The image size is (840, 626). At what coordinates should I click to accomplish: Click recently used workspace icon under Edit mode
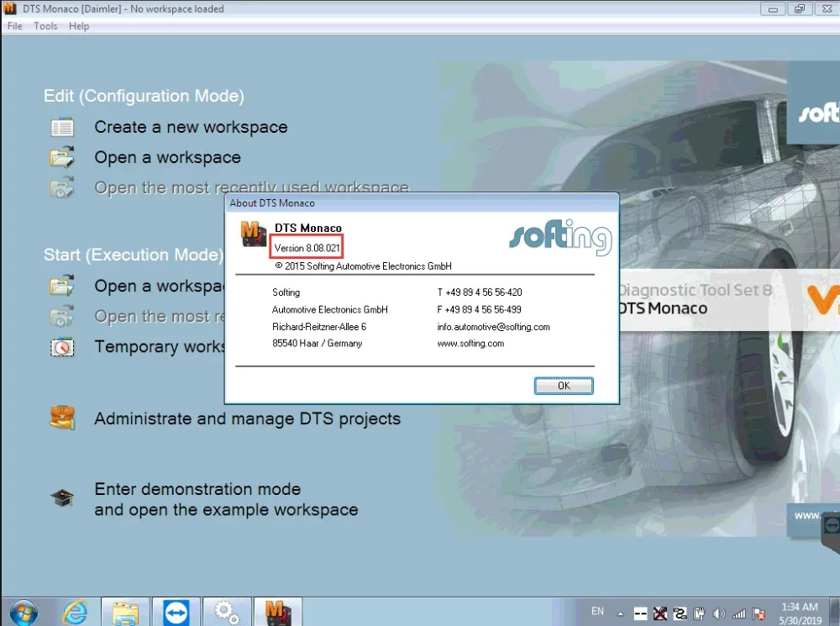62,187
